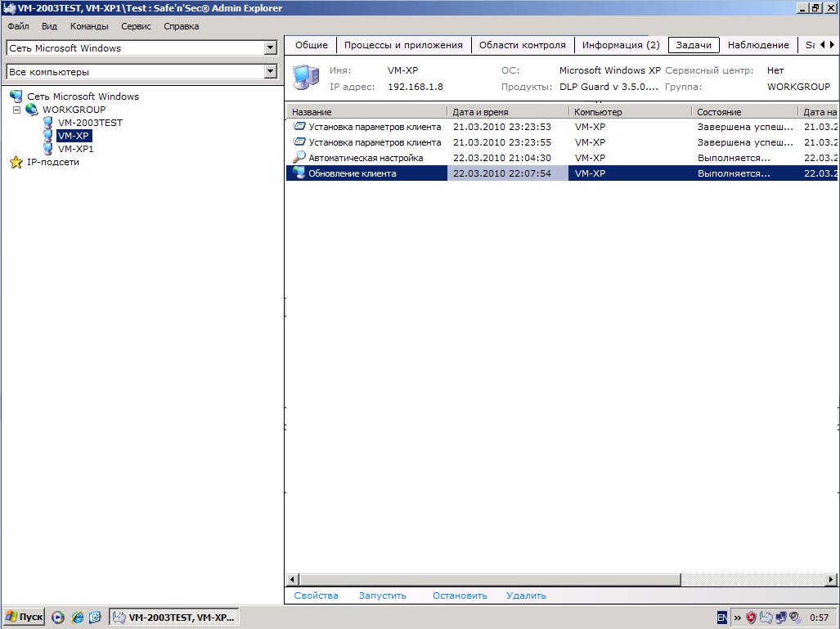Image resolution: width=840 pixels, height=629 pixels.
Task: Switch to the Информация (2) tab
Action: point(621,45)
